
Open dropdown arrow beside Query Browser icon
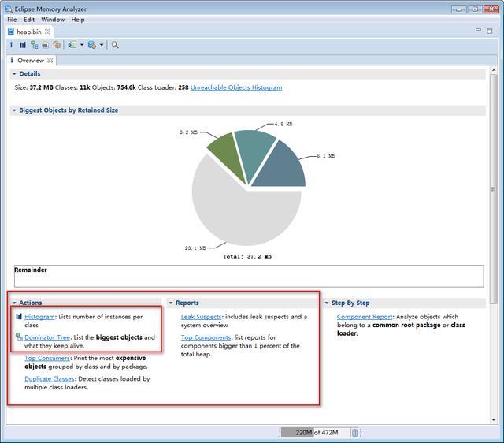click(102, 45)
